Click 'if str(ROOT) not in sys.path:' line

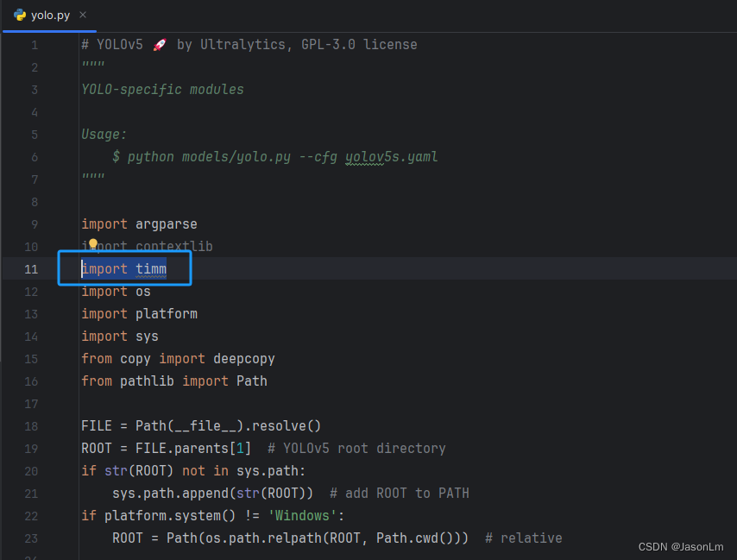coord(193,471)
